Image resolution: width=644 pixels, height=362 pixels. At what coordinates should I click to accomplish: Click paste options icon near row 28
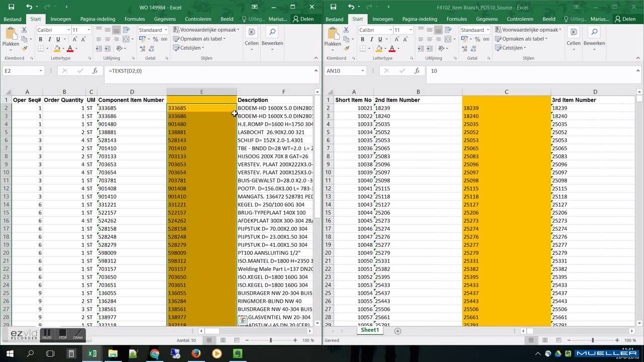coord(242,320)
